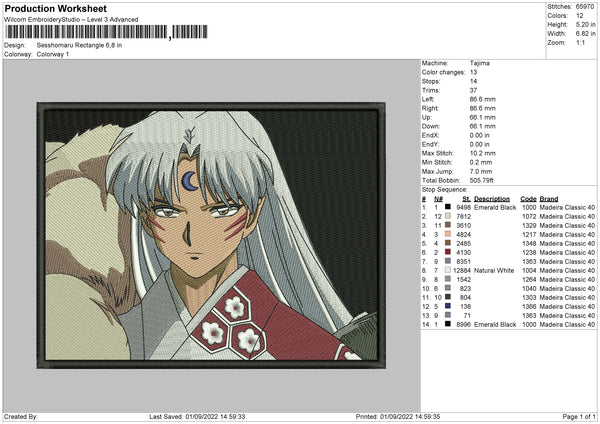Select the dark green swatch for code 1303
This screenshot has width=600, height=424.
tap(447, 297)
